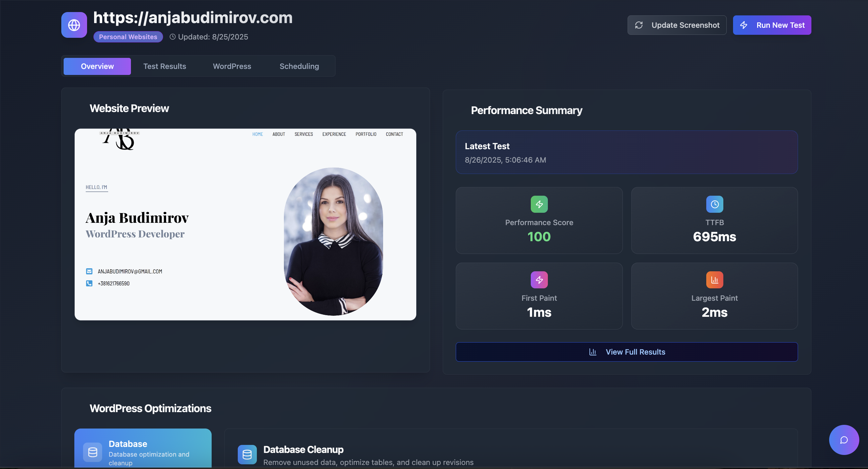Click the green Performance Score lightning icon
This screenshot has width=868, height=469.
click(x=539, y=204)
